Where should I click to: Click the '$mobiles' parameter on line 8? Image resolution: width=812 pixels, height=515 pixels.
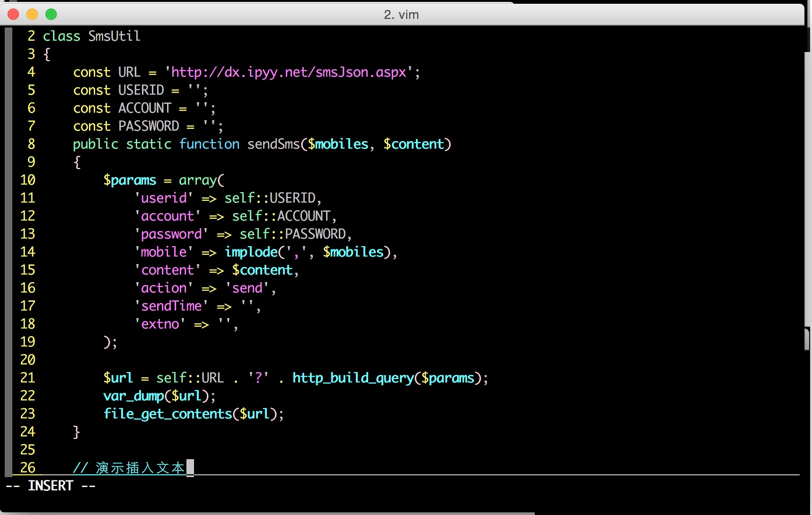click(338, 144)
